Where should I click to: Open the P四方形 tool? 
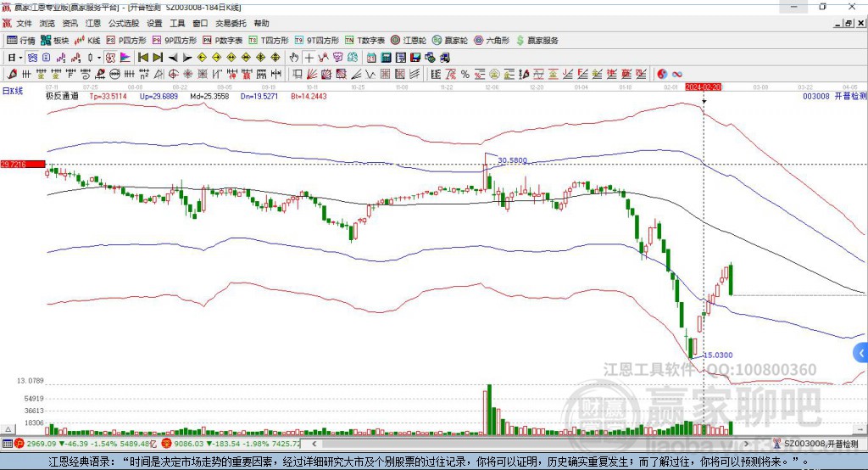tap(126, 41)
